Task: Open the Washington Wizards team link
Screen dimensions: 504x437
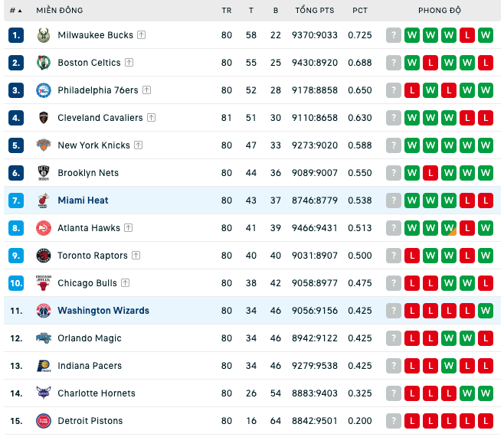Action: 103,311
